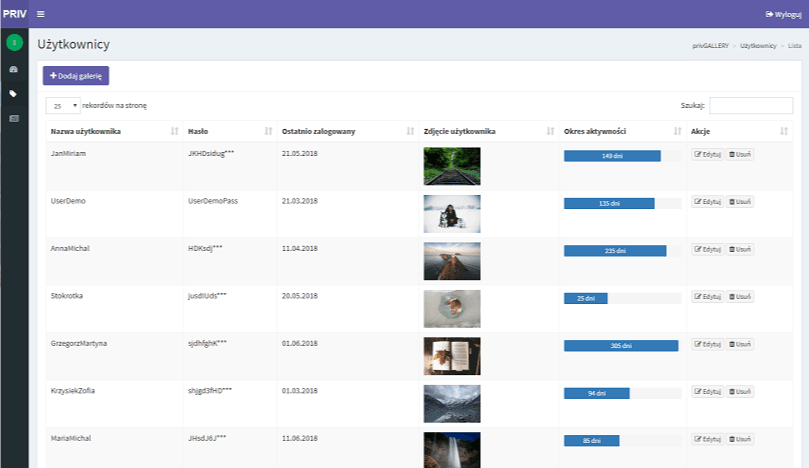Sort by Ostatnio zalogowany column arrows

point(410,131)
